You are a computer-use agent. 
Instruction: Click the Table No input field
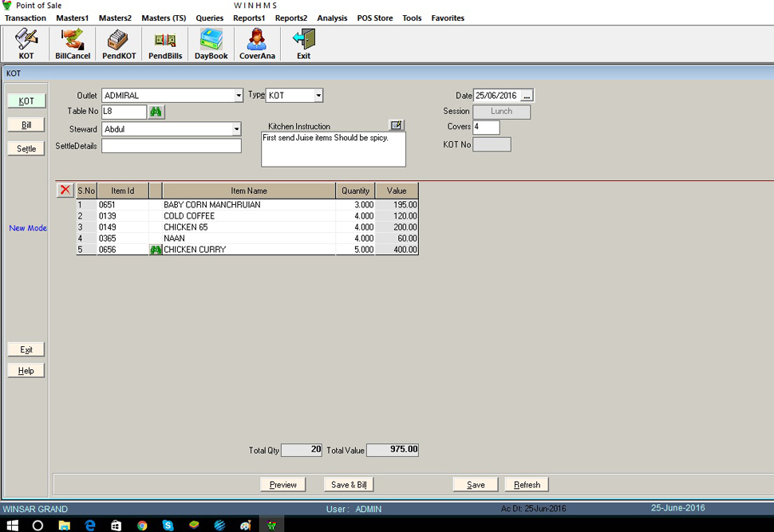tap(124, 112)
